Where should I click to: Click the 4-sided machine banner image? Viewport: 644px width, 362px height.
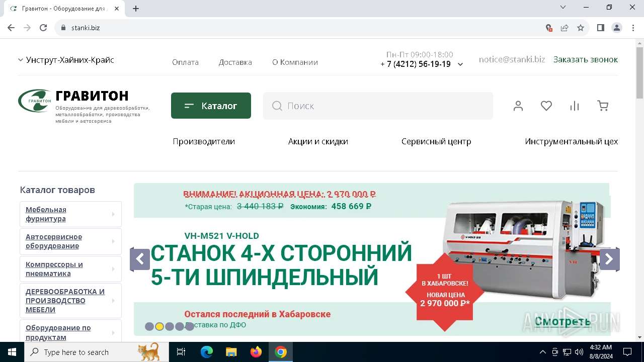tap(371, 259)
